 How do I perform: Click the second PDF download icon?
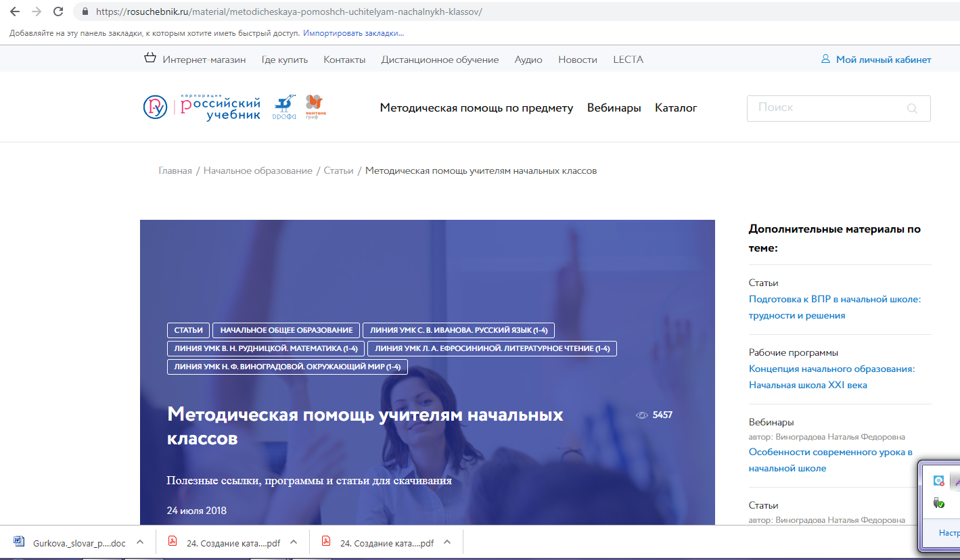tap(326, 542)
